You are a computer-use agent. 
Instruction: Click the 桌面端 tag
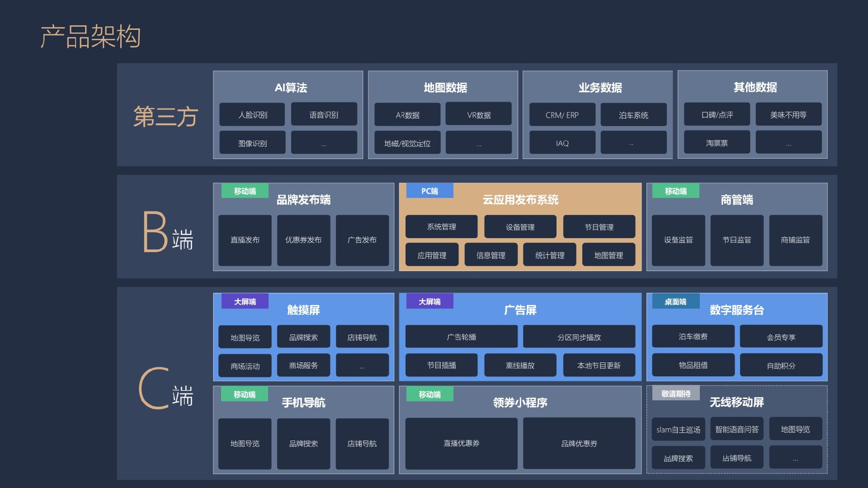[676, 301]
